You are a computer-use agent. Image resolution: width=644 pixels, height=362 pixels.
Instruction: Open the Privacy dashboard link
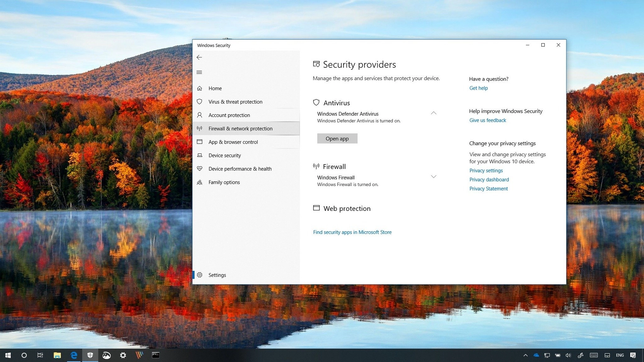click(489, 179)
